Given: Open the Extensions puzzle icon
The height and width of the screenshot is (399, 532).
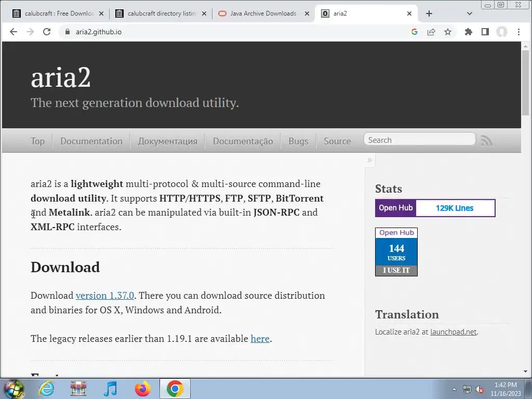Looking at the screenshot, I should point(469,32).
